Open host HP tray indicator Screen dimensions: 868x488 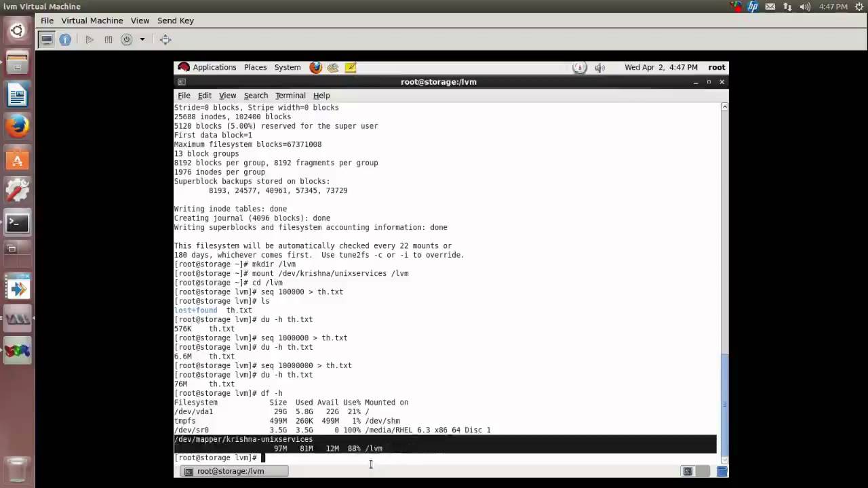tap(753, 7)
